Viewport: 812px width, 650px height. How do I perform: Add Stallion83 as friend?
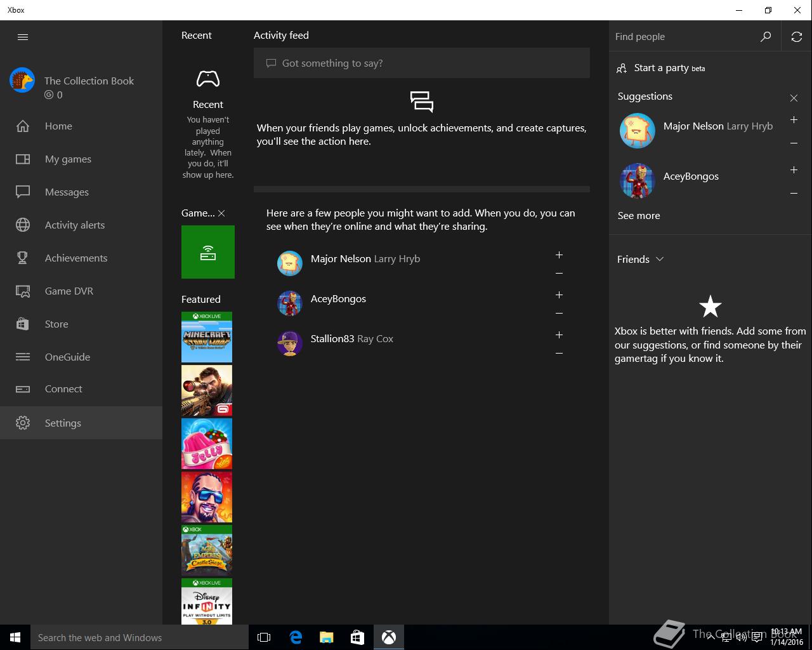tap(559, 335)
